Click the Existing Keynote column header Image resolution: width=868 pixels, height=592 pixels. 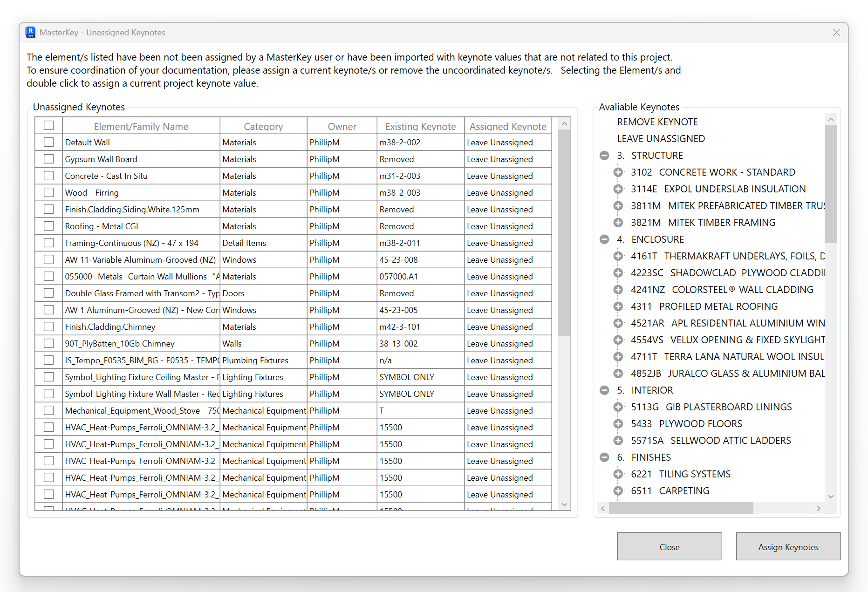tap(420, 126)
